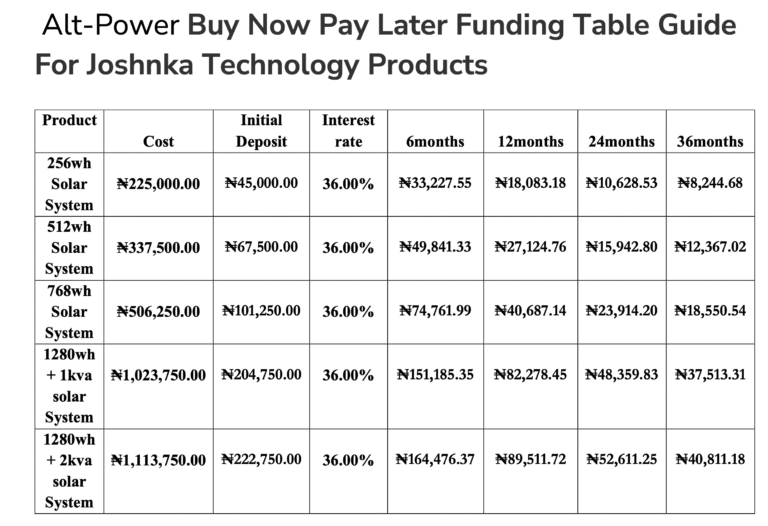The width and height of the screenshot is (768, 526).
Task: Click the '1280wh + 1kva solar System' cell
Action: [x=69, y=385]
